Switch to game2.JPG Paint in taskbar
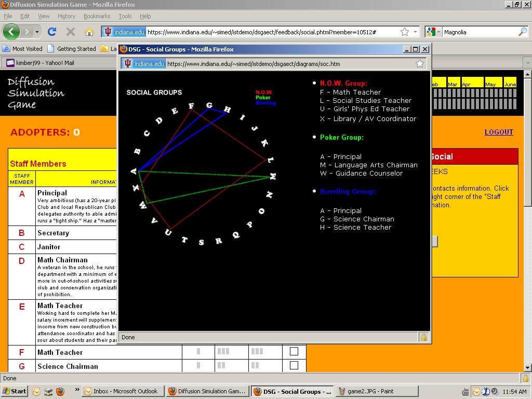 click(376, 391)
